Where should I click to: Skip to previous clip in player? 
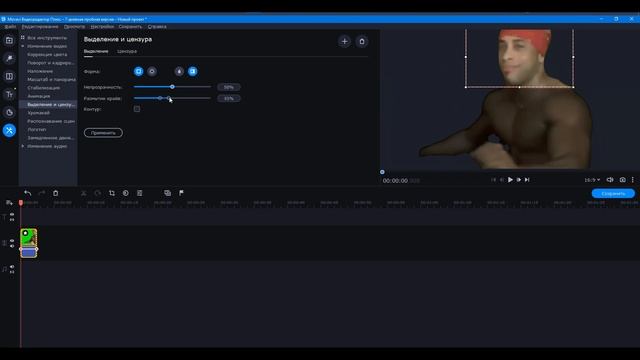tap(493, 180)
